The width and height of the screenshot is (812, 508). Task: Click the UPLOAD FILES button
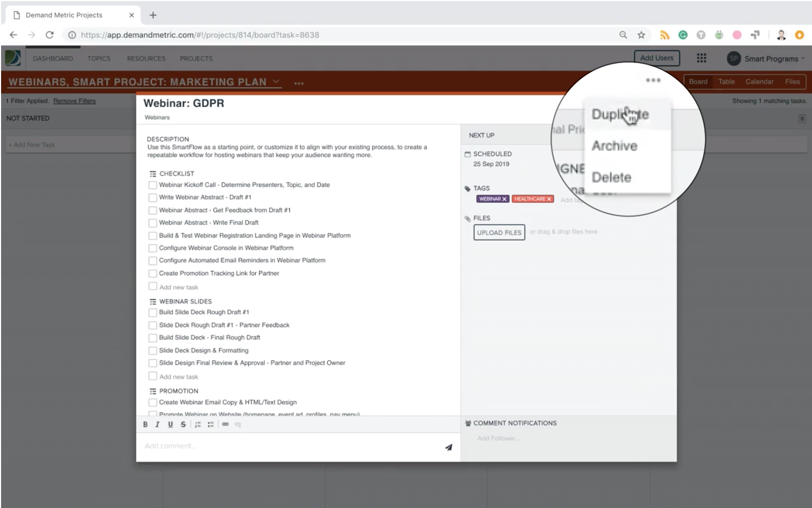coord(499,233)
